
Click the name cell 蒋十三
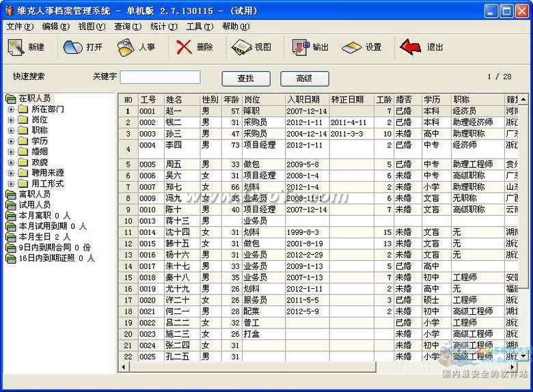tap(182, 221)
